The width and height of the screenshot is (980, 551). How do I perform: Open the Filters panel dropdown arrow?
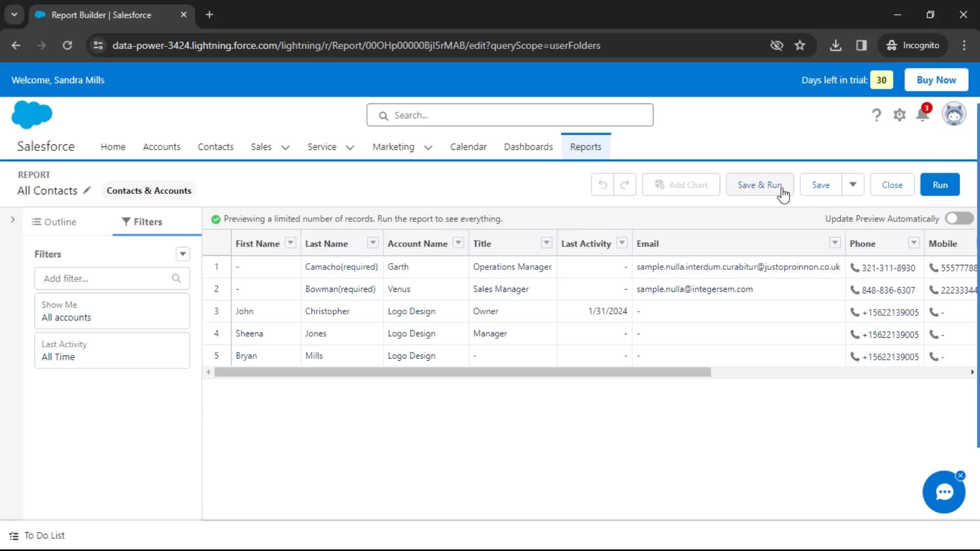pyautogui.click(x=183, y=254)
